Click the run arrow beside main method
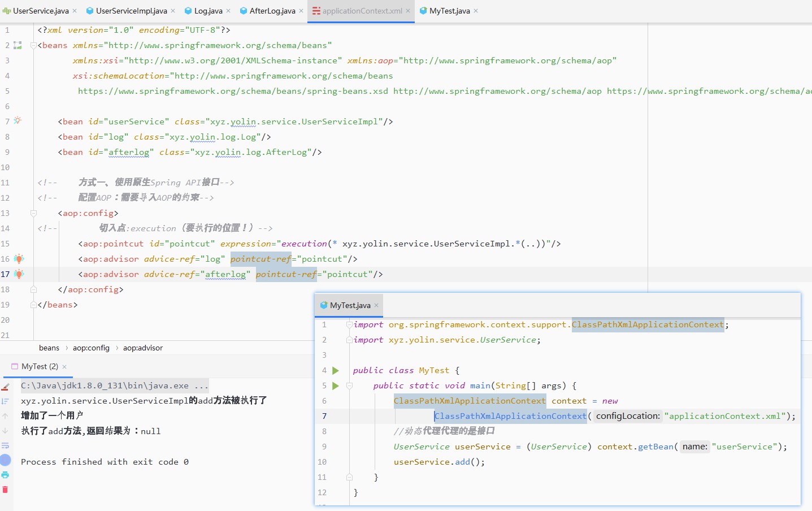 [x=336, y=386]
